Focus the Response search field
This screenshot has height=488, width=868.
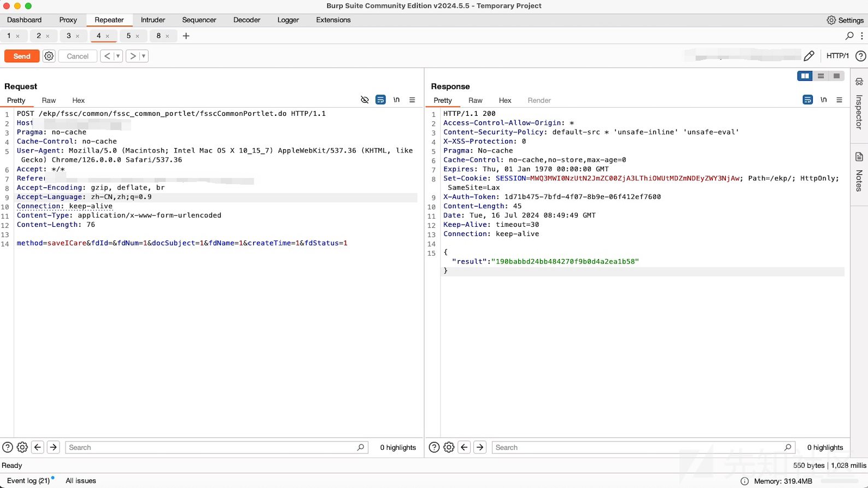(643, 447)
